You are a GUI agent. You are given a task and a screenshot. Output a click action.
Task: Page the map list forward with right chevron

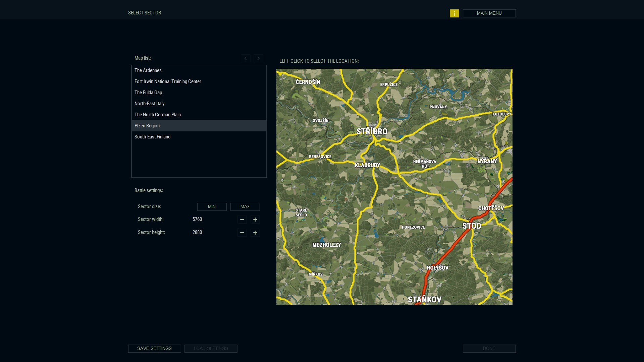258,58
